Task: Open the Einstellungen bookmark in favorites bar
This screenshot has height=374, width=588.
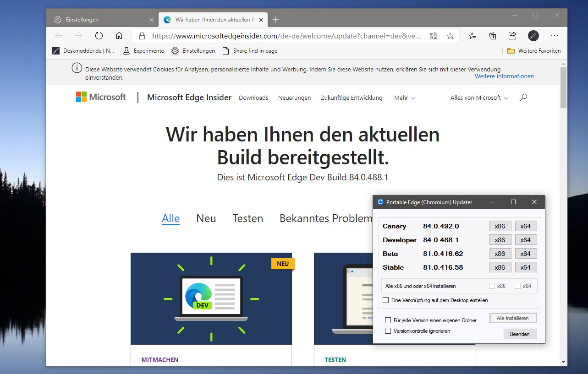Action: click(193, 51)
